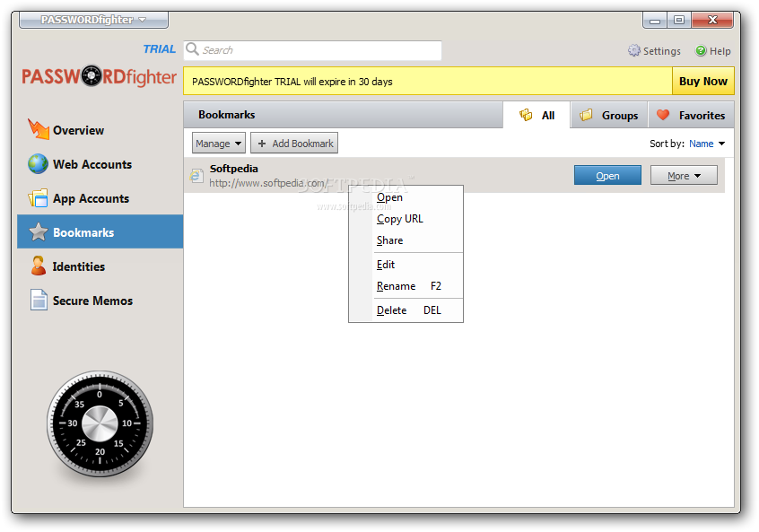Choose Rename in the context menu
Viewport: 759px width, 532px height.
coord(406,286)
